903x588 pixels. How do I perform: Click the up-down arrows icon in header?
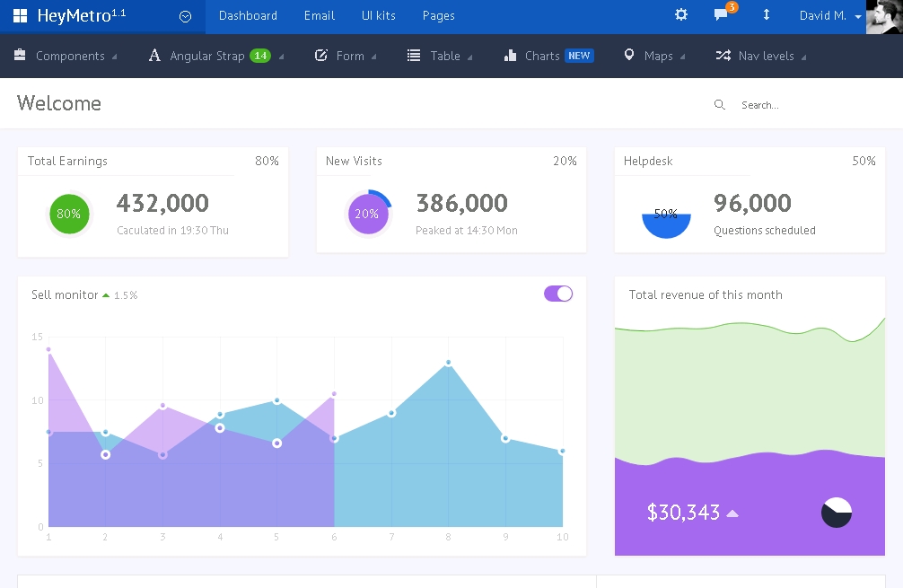point(766,15)
